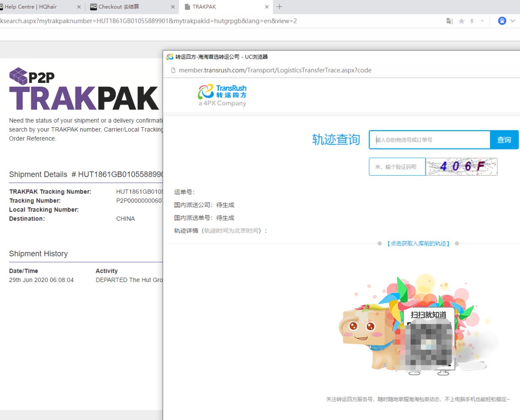Click the 运单号 label
520x420 pixels.
click(x=184, y=192)
